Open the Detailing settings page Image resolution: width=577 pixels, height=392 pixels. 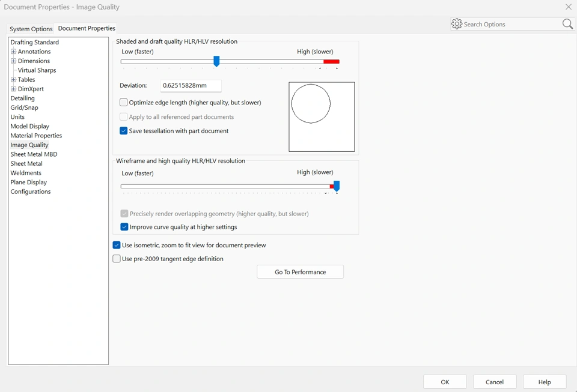click(22, 98)
